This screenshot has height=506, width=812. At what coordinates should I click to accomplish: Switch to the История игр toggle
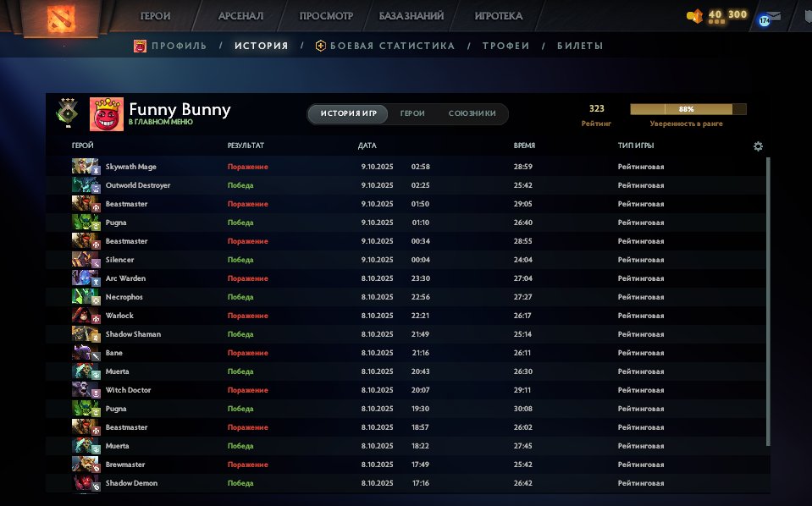point(348,113)
